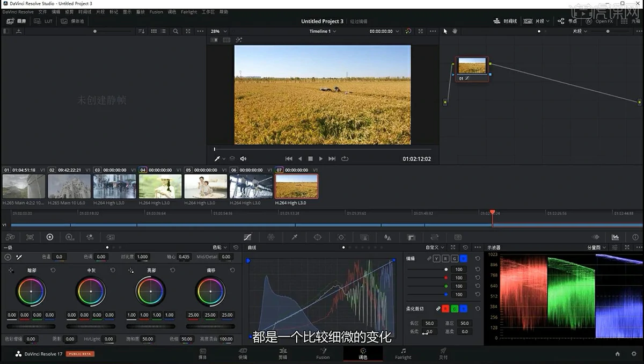The height and width of the screenshot is (364, 644).
Task: Open the Qualifier eyedropper palette
Action: pyautogui.click(x=294, y=237)
